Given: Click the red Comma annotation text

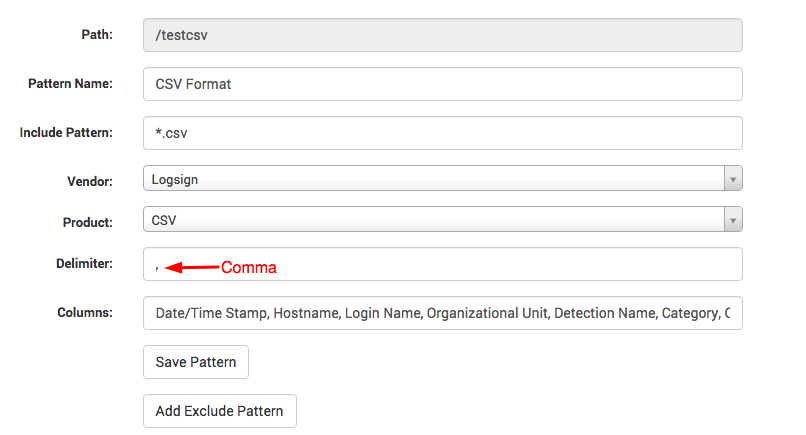Looking at the screenshot, I should (x=249, y=267).
